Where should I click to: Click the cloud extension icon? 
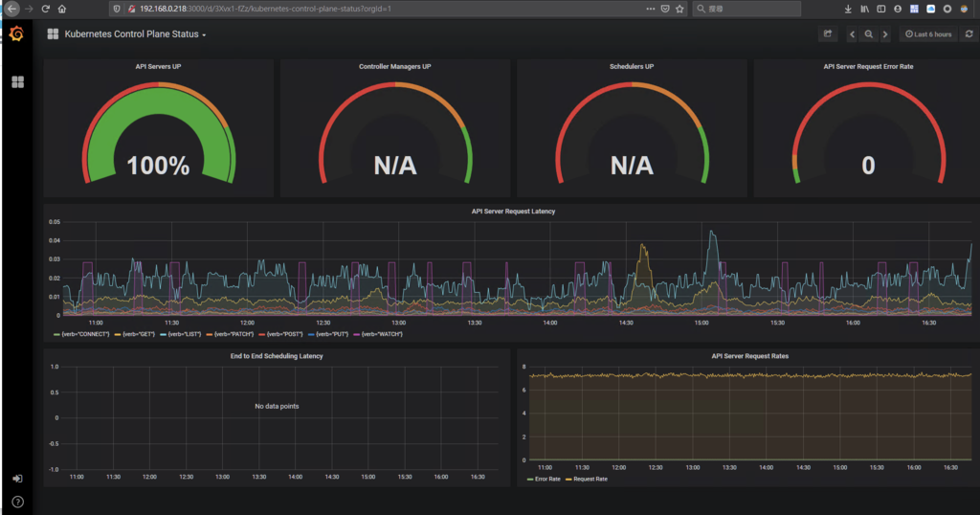click(930, 9)
